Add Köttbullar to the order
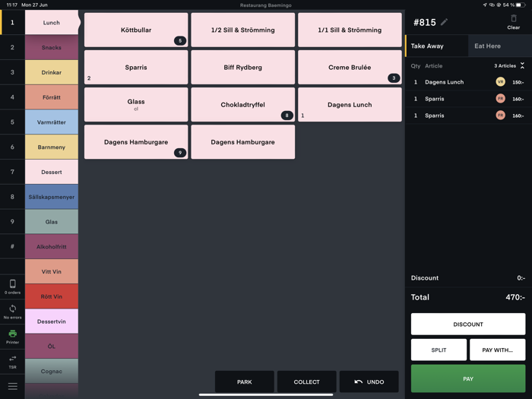 tap(136, 30)
